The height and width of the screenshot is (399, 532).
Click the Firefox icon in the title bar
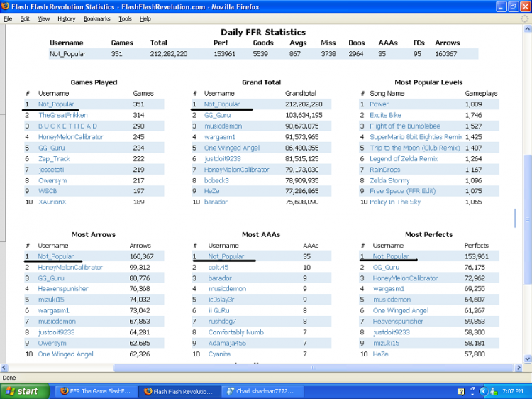coord(6,6)
